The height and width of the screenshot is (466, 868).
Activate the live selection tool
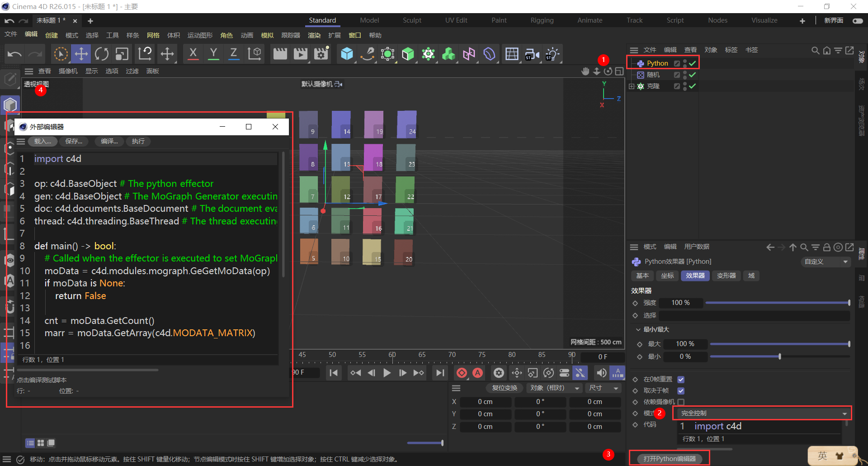pos(61,54)
